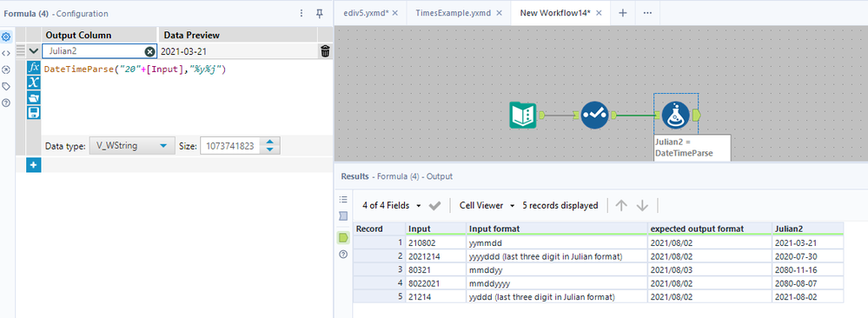Select the green output anchor in Results
This screenshot has width=868, height=318.
pyautogui.click(x=342, y=238)
